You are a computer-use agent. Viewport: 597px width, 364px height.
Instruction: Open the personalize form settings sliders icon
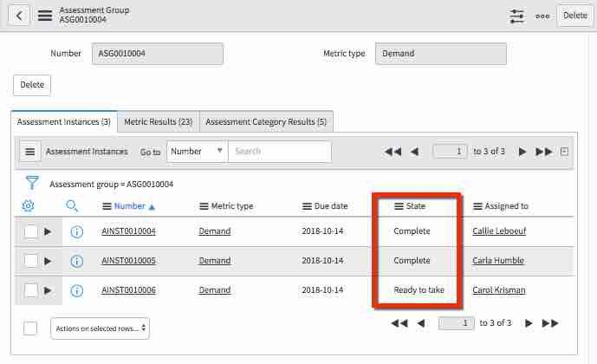[517, 16]
